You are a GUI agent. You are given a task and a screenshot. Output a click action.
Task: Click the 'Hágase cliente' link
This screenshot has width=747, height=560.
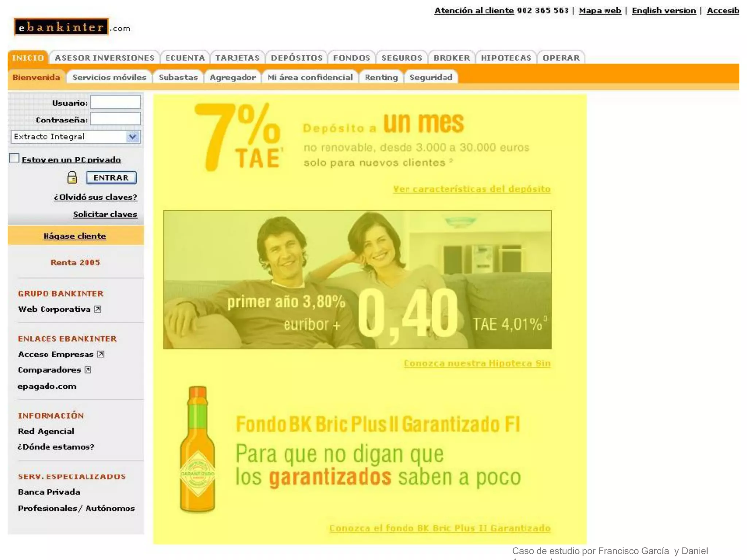[75, 236]
